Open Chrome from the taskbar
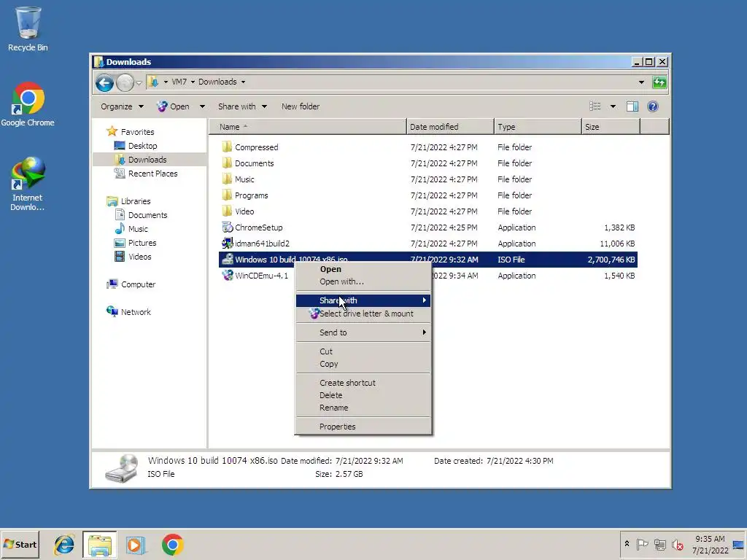The width and height of the screenshot is (747, 560). coord(172,545)
